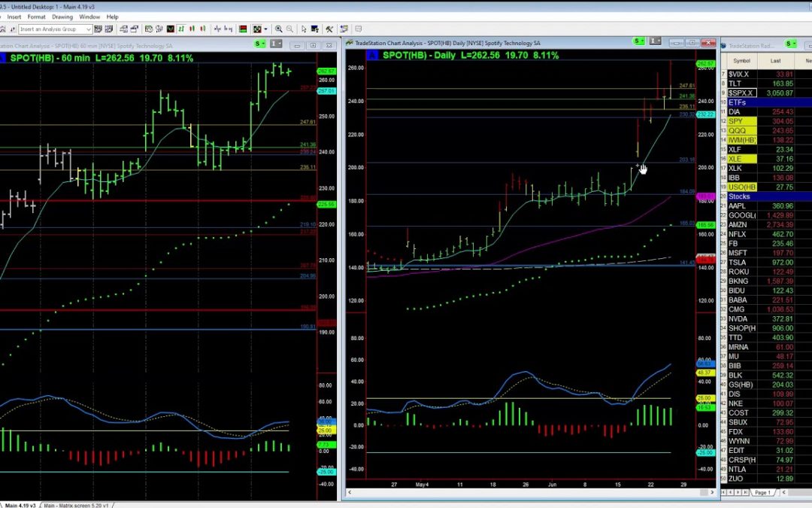This screenshot has width=812, height=508.
Task: Open the Drawing menu
Action: tap(62, 17)
